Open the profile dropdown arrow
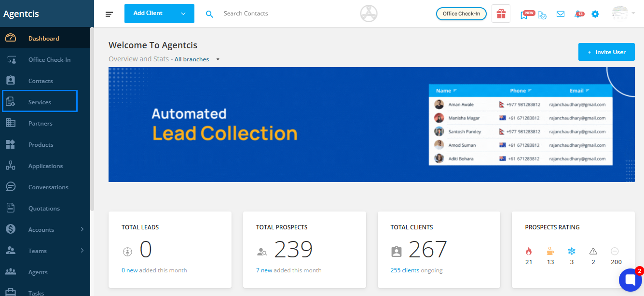The width and height of the screenshot is (644, 296). click(633, 14)
